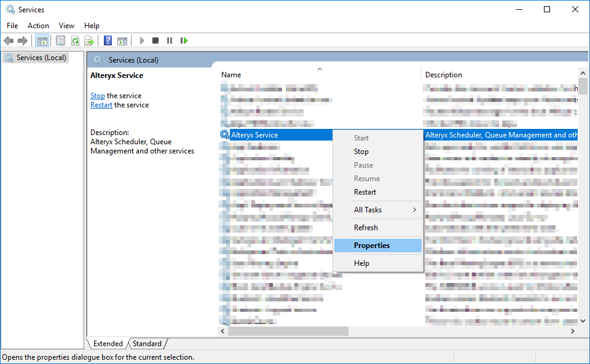Select Properties in the context menu
590x364 pixels.
pyautogui.click(x=378, y=246)
